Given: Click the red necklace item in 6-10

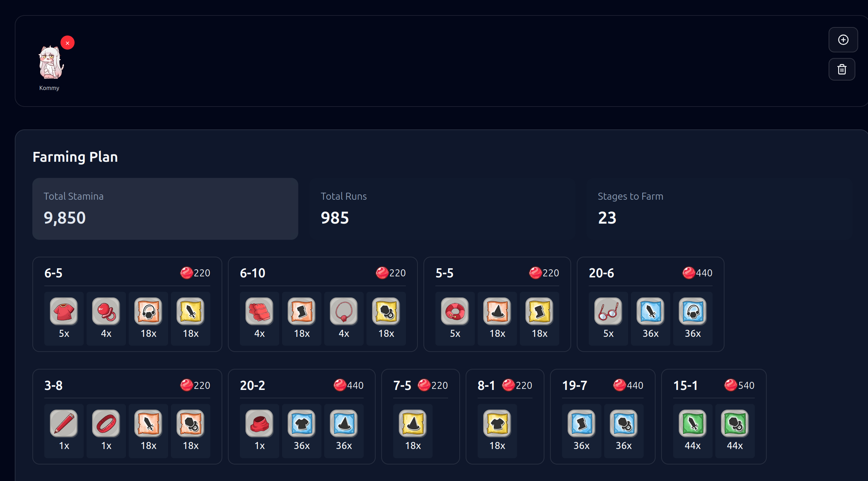Looking at the screenshot, I should (344, 311).
